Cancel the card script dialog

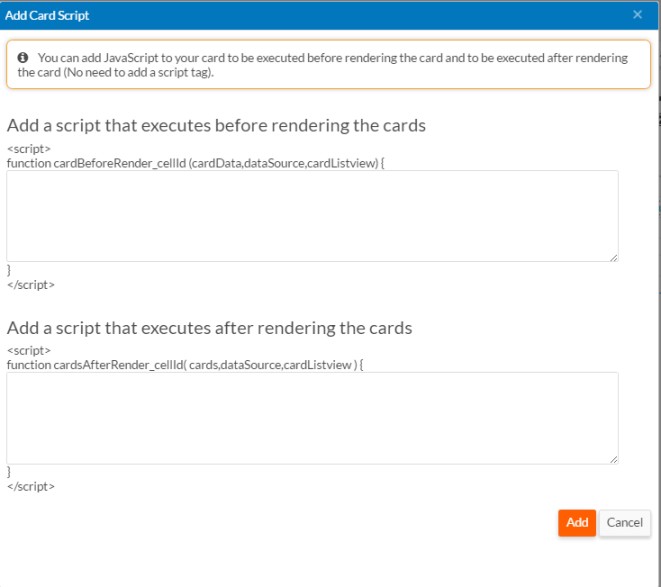(x=624, y=522)
